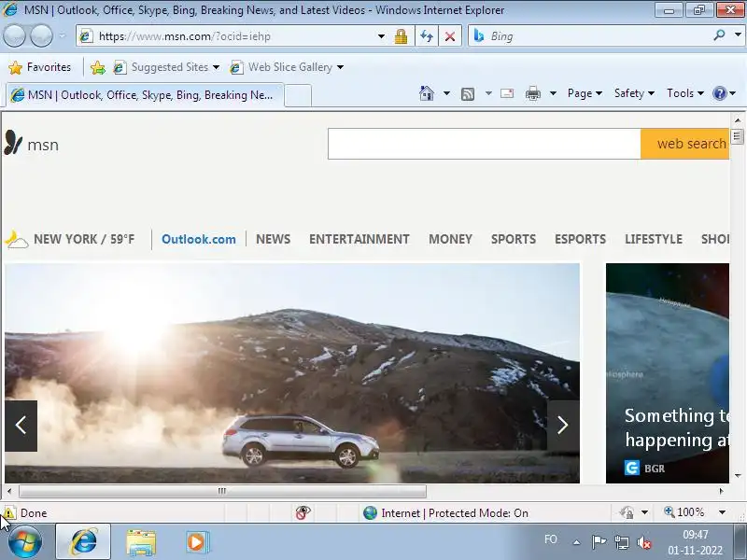Click the red Stop loading button
This screenshot has height=560, width=747.
(x=450, y=36)
